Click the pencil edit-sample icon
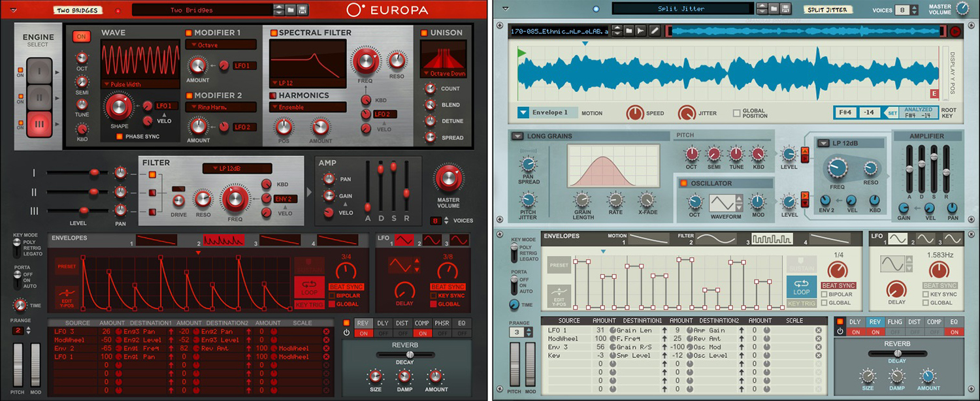 click(654, 31)
